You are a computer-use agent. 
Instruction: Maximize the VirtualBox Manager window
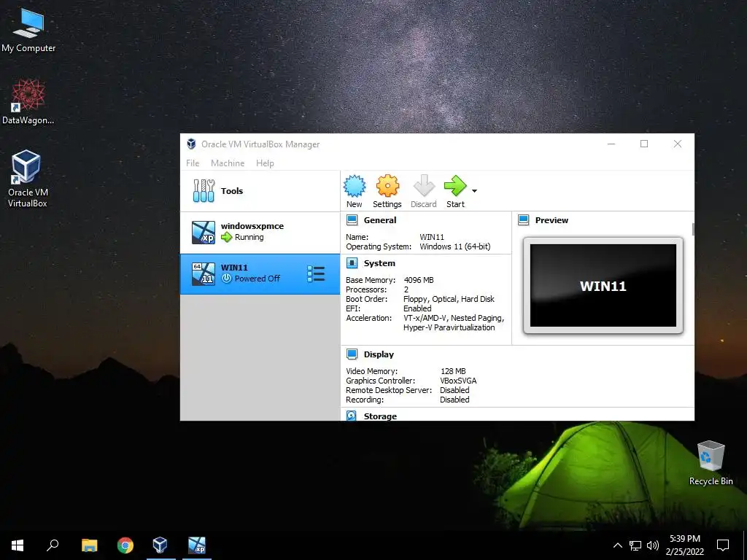coord(644,144)
